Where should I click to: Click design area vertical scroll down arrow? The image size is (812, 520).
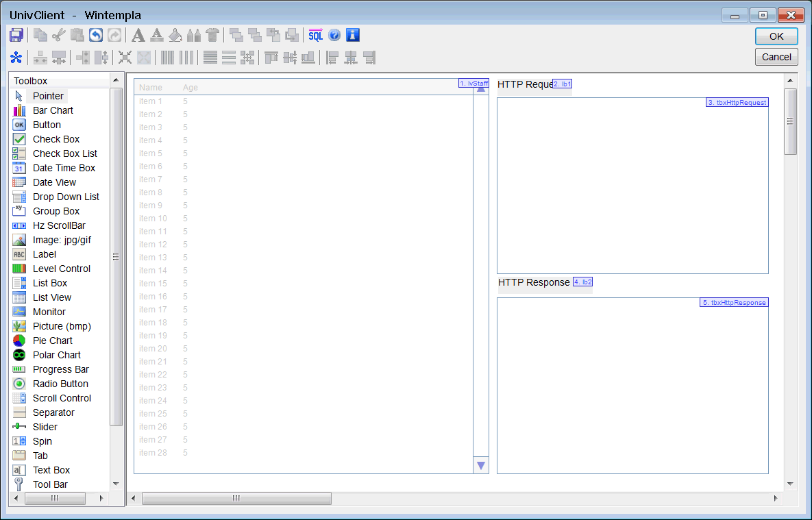point(790,484)
